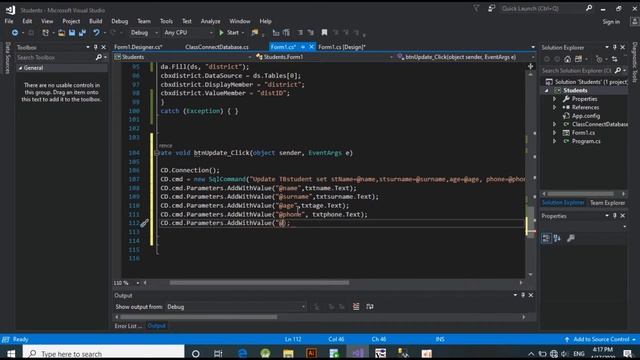The width and height of the screenshot is (640, 360).
Task: Click in the Search Toolbox field
Action: (55, 58)
